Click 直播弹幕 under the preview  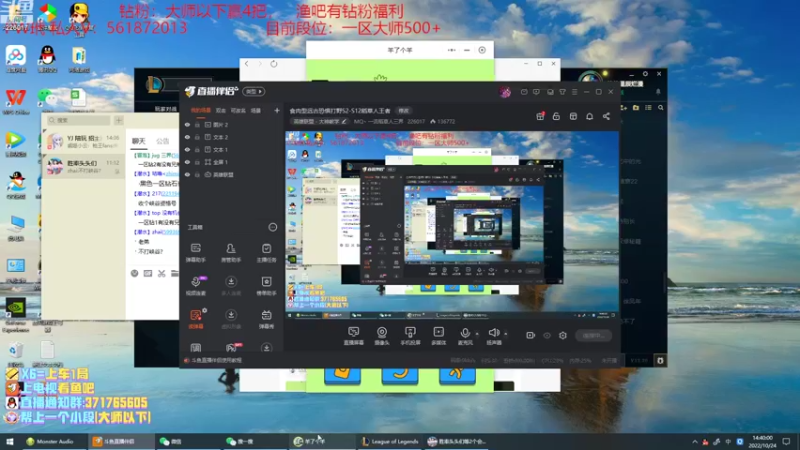[354, 336]
